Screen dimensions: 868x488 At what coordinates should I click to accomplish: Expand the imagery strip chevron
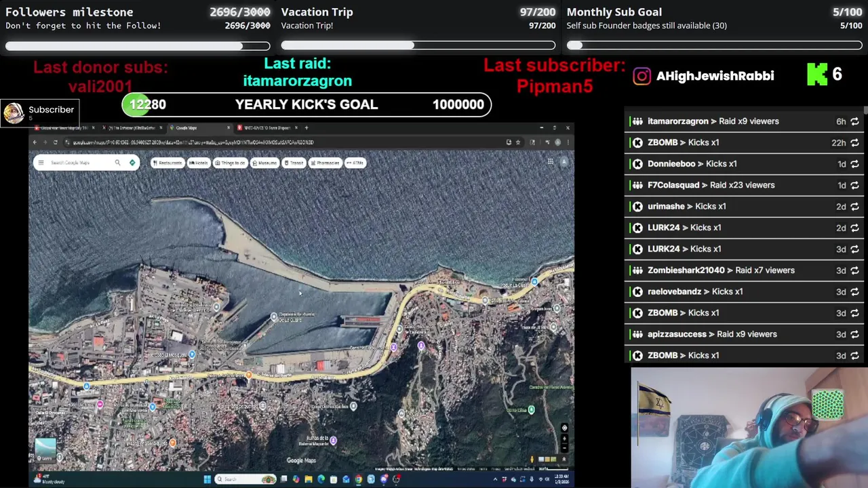coord(564,460)
